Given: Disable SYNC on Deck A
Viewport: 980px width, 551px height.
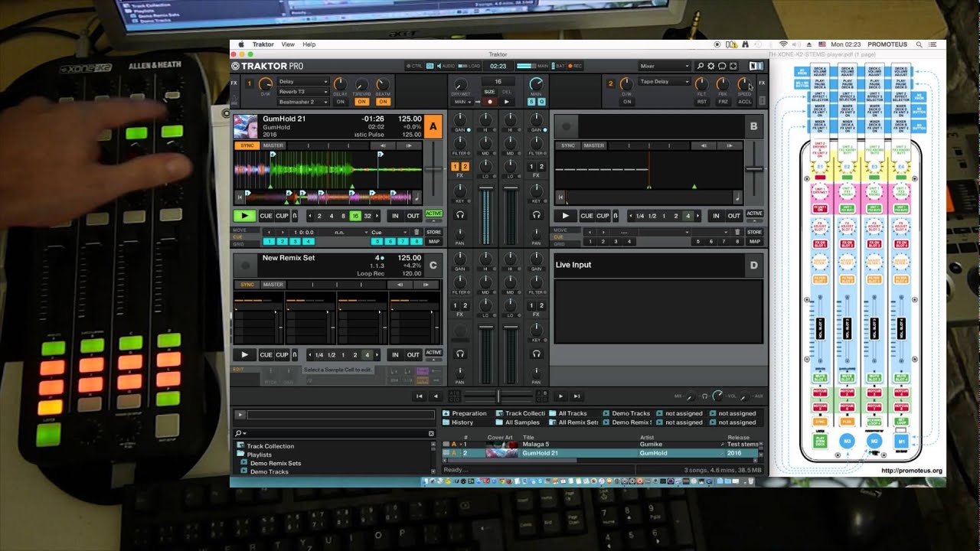Looking at the screenshot, I should coord(247,145).
